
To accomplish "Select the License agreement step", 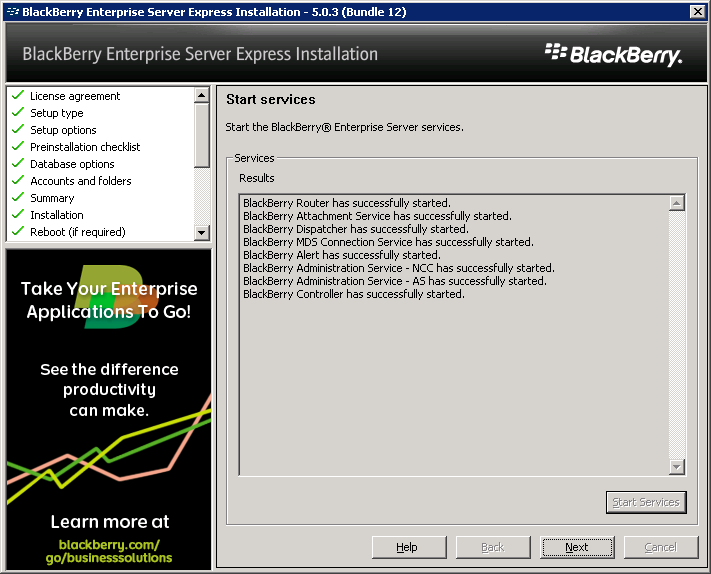I will 75,96.
